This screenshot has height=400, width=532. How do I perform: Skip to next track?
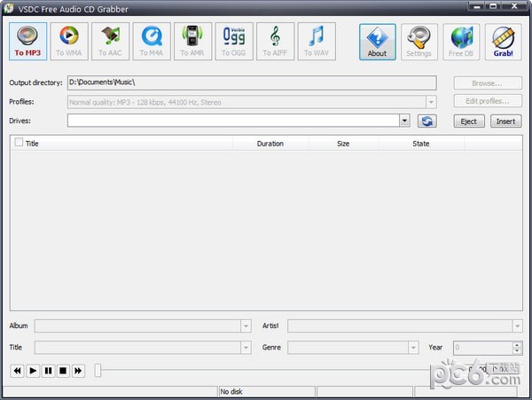click(x=78, y=371)
